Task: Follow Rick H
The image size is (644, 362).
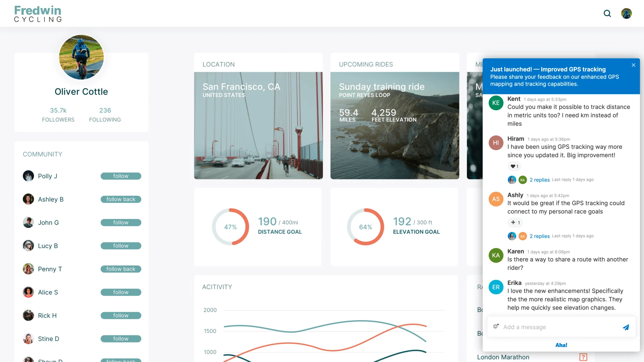Action: tap(121, 315)
